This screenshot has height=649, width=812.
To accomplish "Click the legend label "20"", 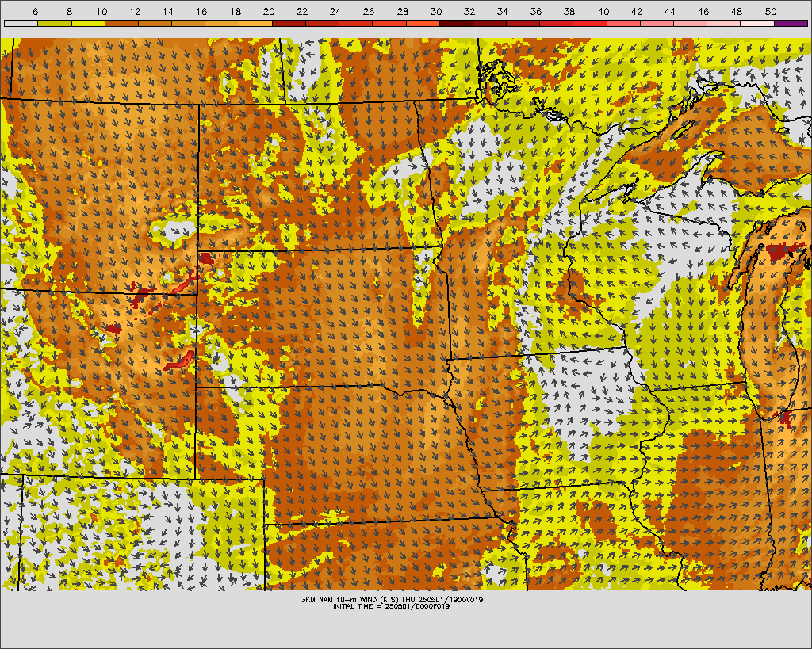I will click(268, 12).
